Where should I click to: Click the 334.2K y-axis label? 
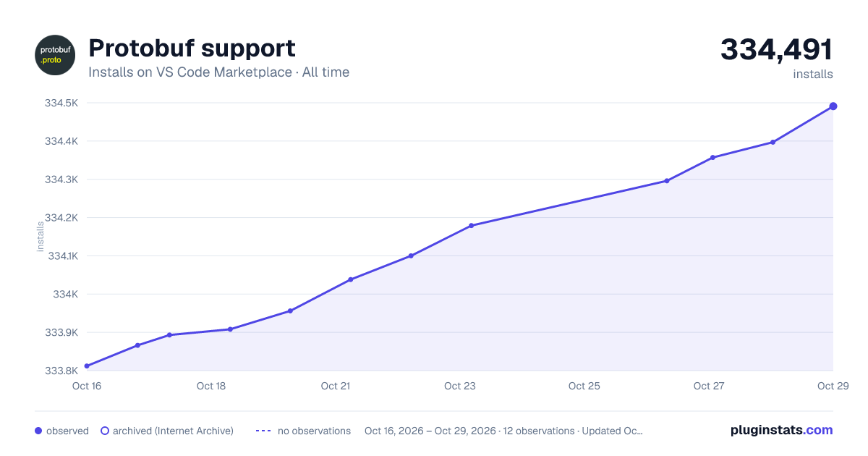[x=61, y=218]
